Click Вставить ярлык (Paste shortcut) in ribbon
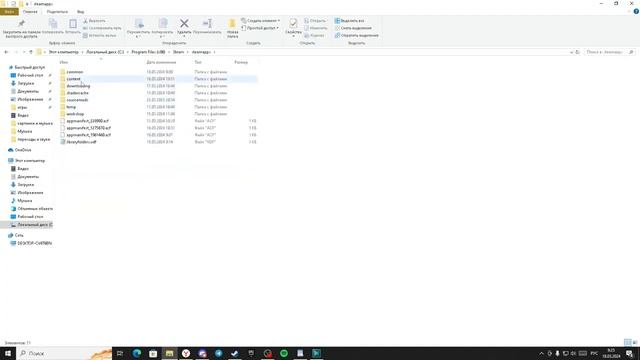 pyautogui.click(x=100, y=36)
